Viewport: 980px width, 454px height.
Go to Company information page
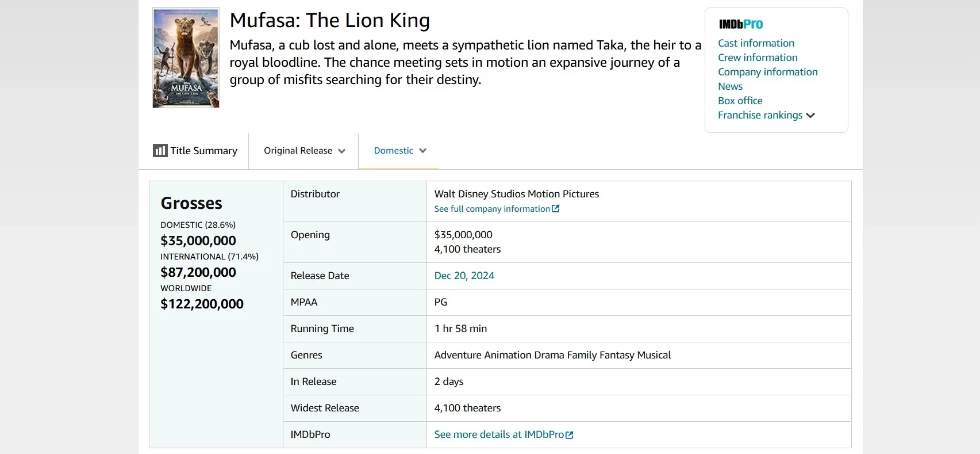(x=767, y=72)
